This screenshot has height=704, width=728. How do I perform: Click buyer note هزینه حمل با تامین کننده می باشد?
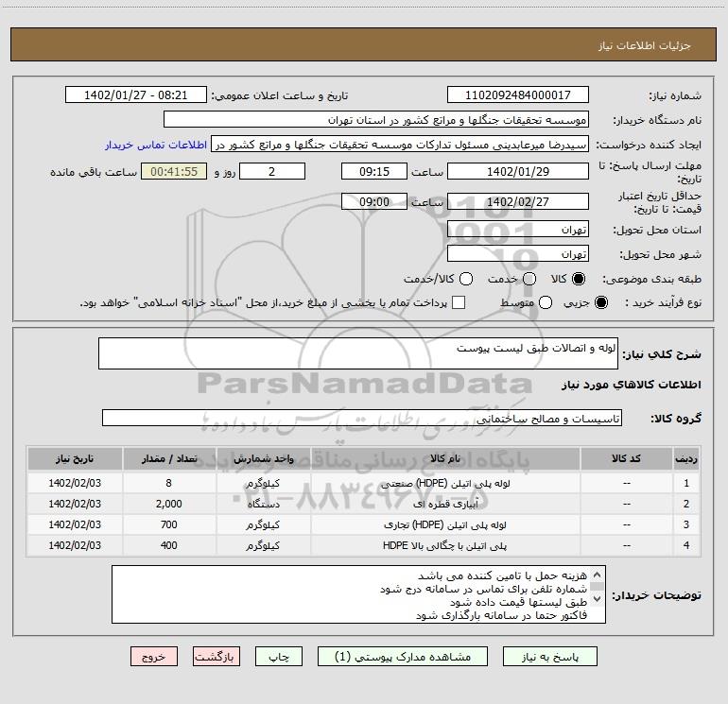pyautogui.click(x=502, y=575)
